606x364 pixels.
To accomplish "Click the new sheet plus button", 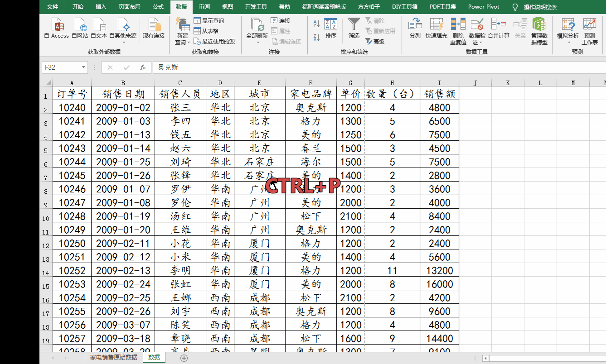I will pos(184,358).
